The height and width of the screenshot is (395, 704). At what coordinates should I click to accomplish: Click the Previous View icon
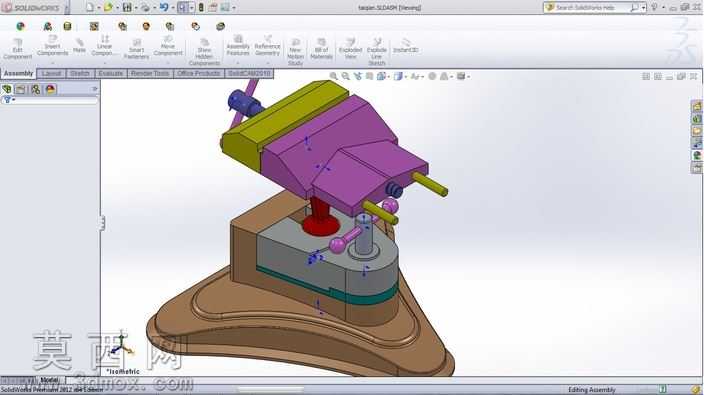(357, 76)
